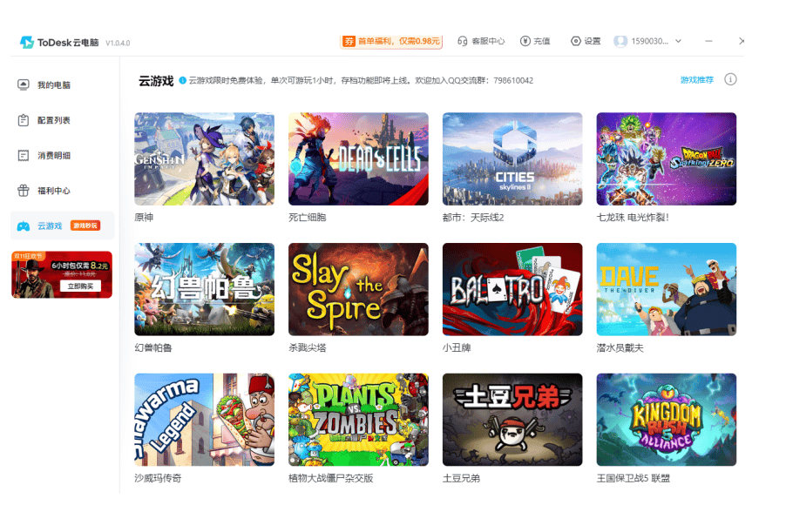Click the 云游戏 page heading

pyautogui.click(x=156, y=81)
